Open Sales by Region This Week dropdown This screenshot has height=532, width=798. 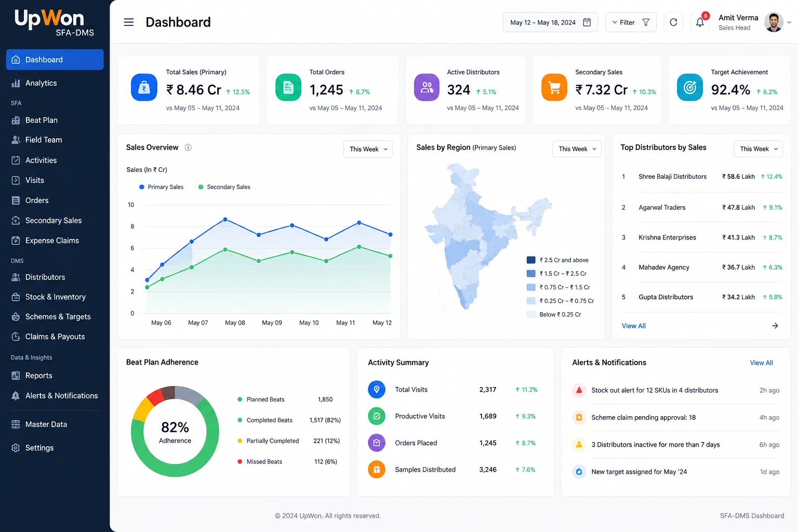pyautogui.click(x=577, y=149)
